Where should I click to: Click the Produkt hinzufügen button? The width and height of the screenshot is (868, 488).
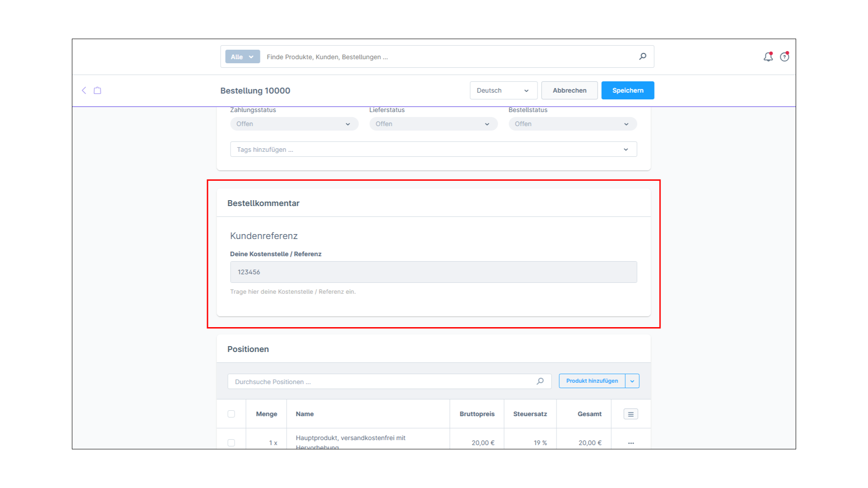click(592, 381)
